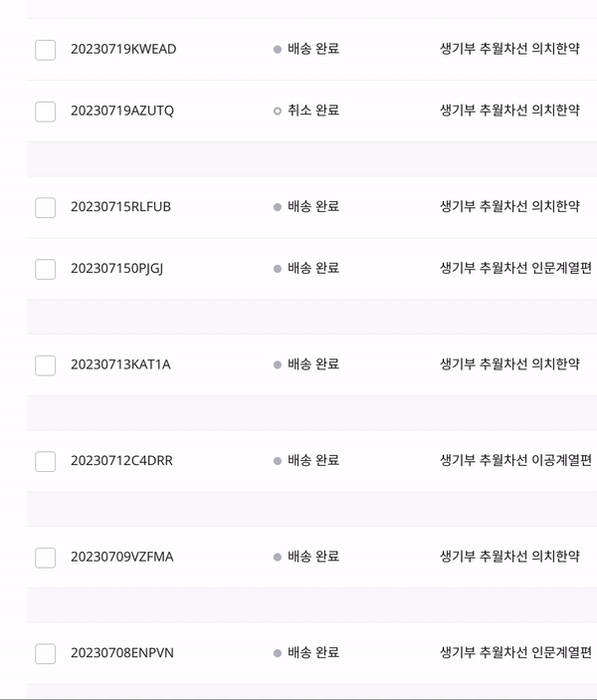Check the box for order 20230715RLFUB
Viewport: 597px width, 700px height.
[45, 207]
